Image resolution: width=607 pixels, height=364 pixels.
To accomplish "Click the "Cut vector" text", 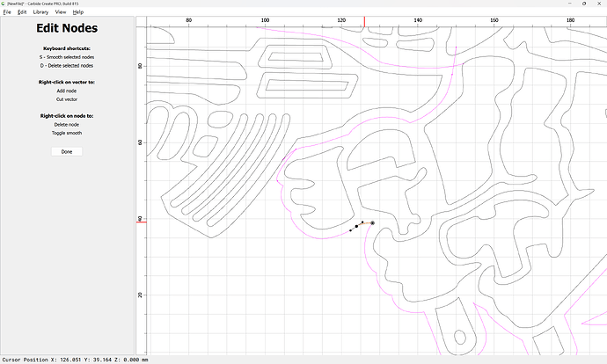I will (x=67, y=99).
